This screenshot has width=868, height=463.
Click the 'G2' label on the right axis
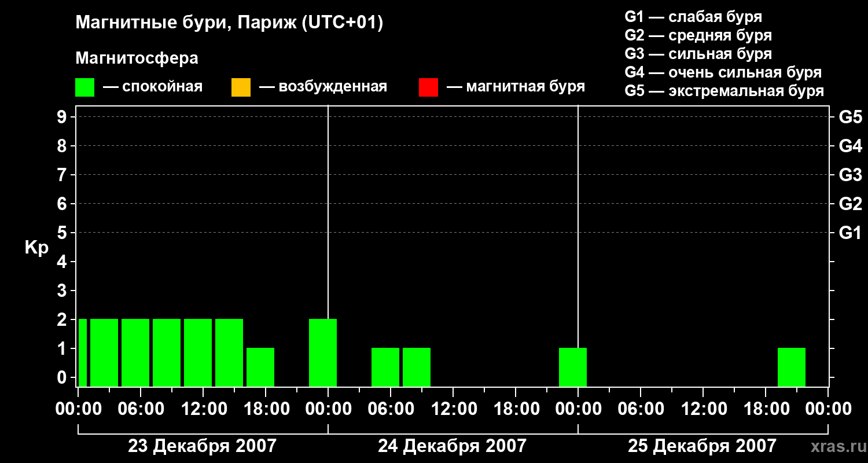(x=851, y=204)
